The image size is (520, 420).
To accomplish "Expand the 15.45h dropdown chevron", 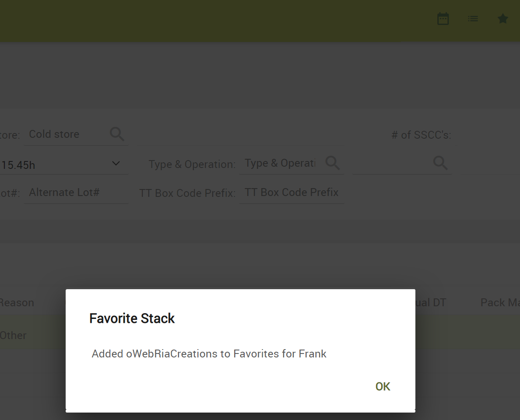I will click(116, 164).
